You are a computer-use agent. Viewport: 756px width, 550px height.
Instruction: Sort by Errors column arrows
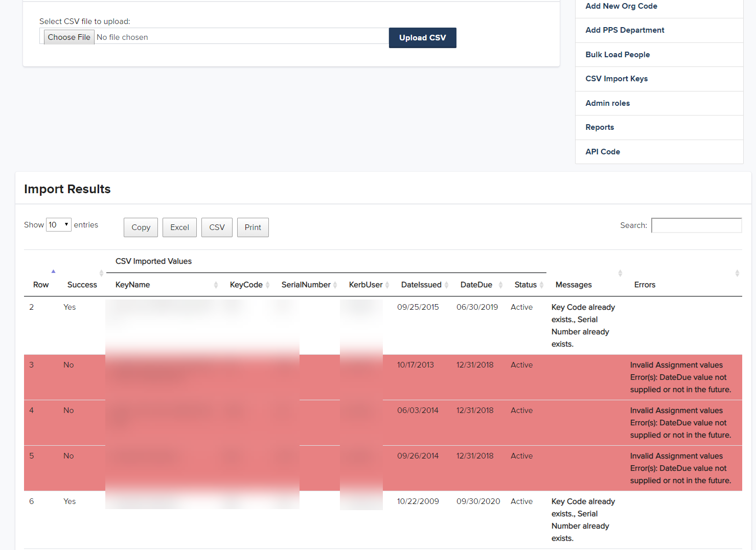coord(737,273)
